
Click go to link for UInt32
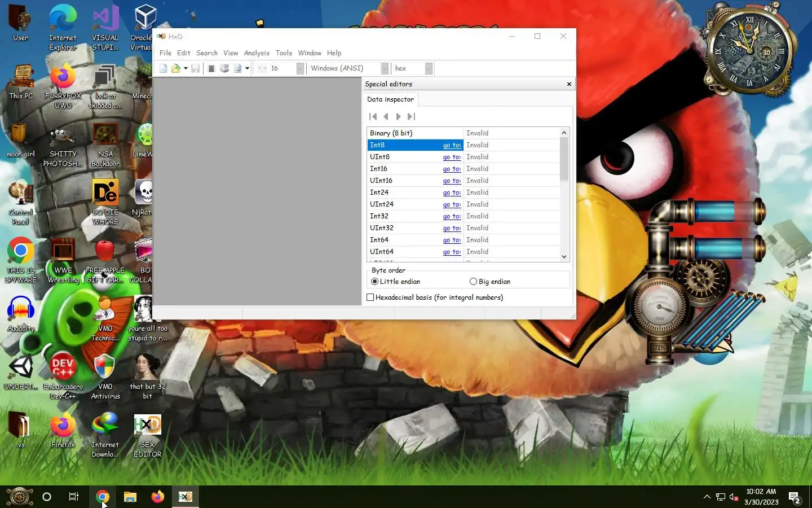452,228
